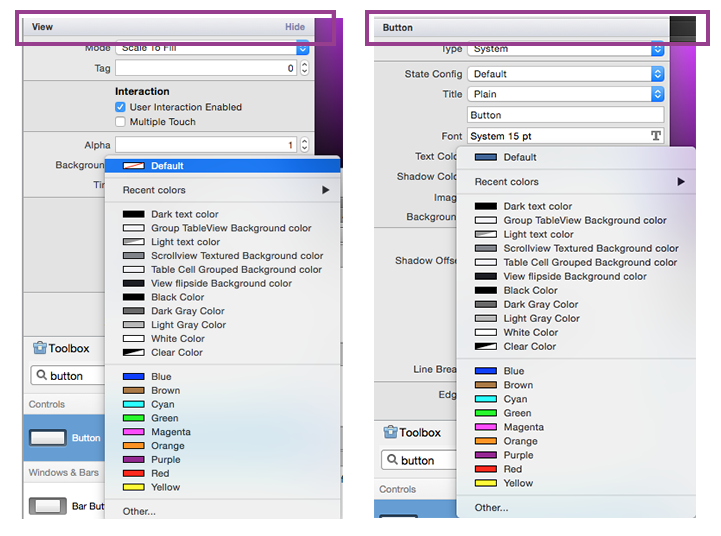Click the Button title text field
Image resolution: width=721 pixels, height=536 pixels.
click(565, 115)
